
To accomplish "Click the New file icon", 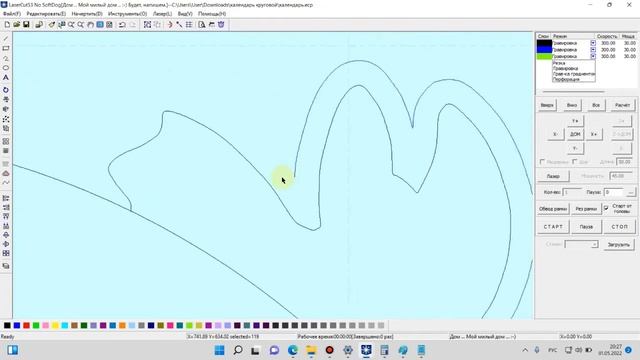I will (7, 24).
